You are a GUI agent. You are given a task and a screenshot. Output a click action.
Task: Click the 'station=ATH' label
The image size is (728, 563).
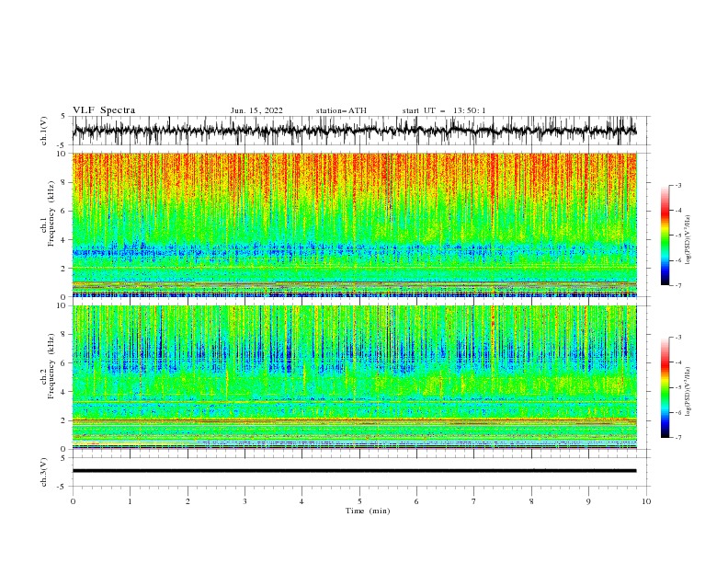click(x=341, y=110)
